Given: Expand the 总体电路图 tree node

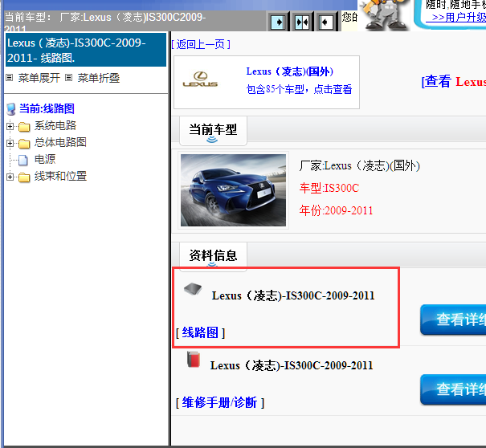Looking at the screenshot, I should pos(10,143).
